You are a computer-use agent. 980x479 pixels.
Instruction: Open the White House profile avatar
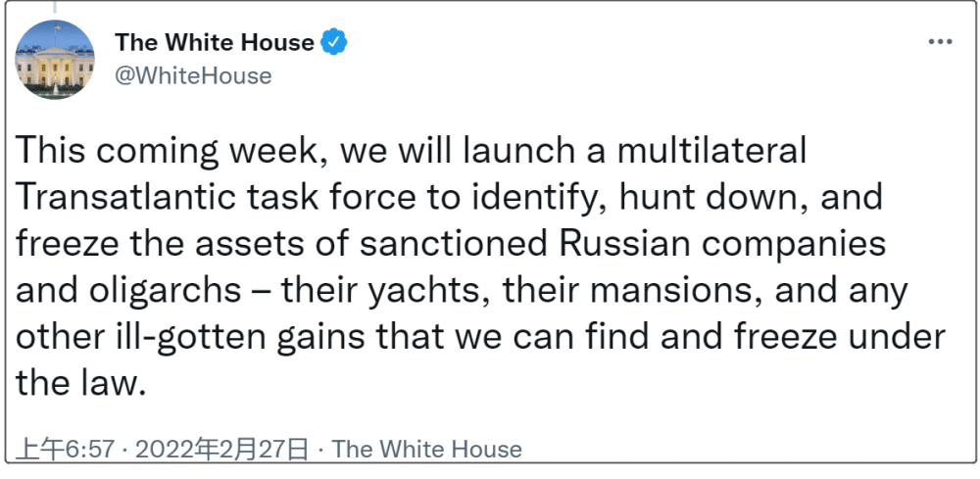55,59
